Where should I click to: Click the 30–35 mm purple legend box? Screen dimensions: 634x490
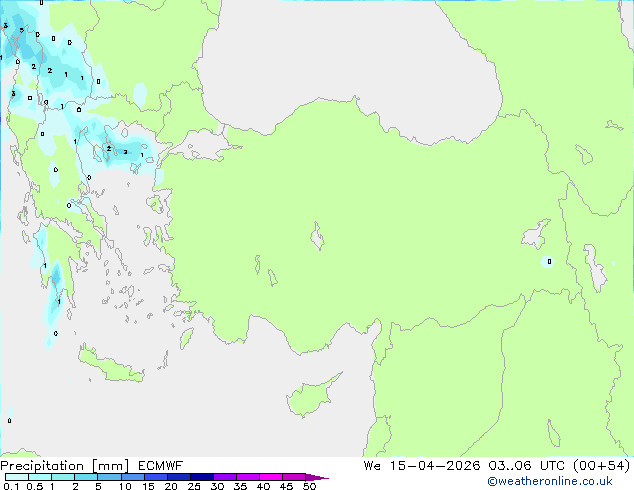[x=225, y=477]
